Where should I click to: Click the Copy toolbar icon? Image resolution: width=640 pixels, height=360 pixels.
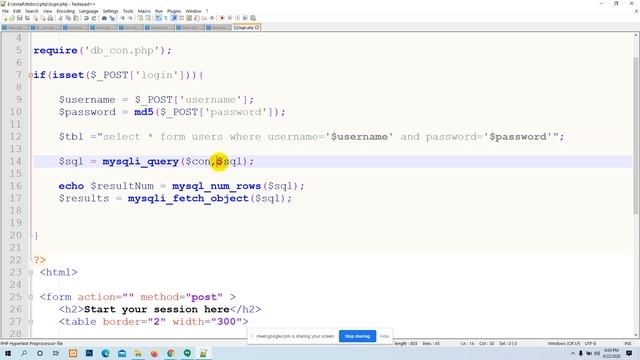[68, 18]
